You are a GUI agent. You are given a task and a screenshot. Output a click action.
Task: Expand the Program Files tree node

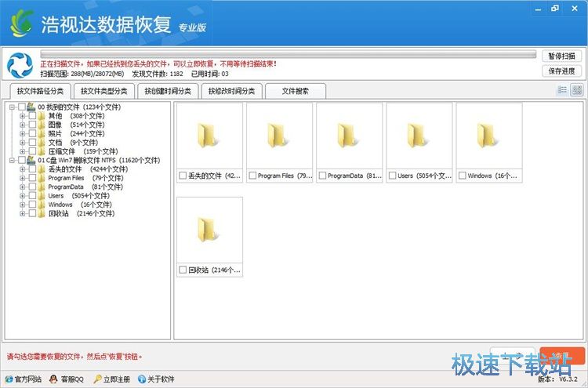point(23,178)
